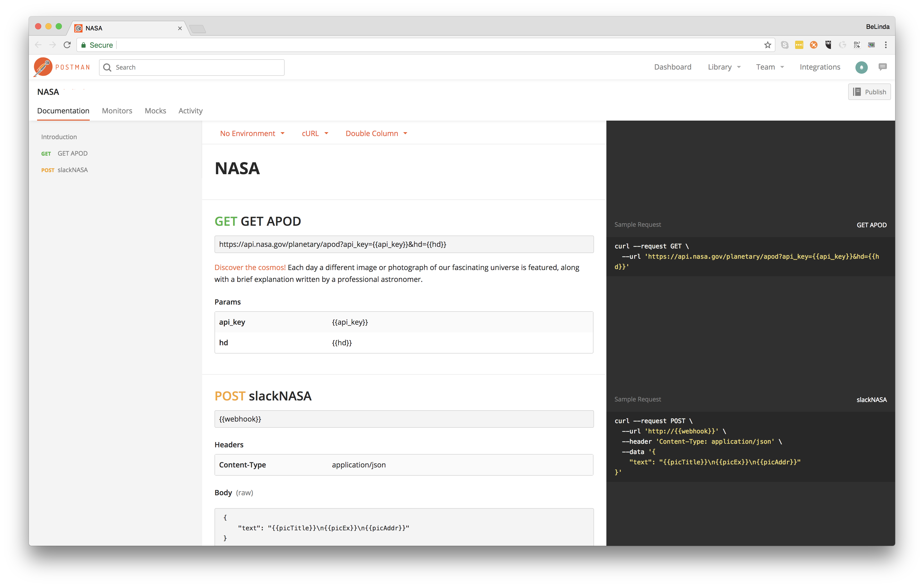The width and height of the screenshot is (924, 587).
Task: Open the teal user avatar menu
Action: [861, 67]
